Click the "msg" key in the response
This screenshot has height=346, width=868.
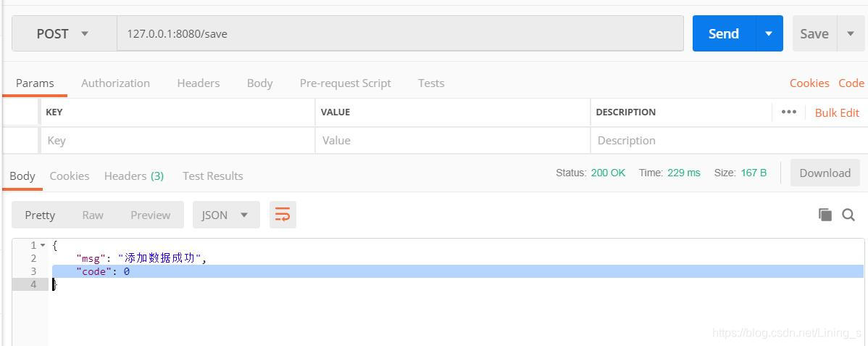click(x=89, y=258)
